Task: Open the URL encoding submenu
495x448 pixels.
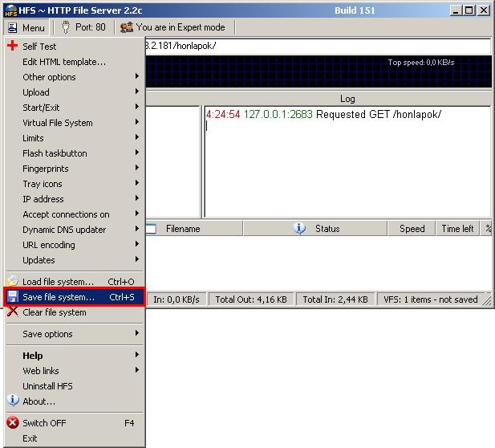Action: click(x=137, y=244)
